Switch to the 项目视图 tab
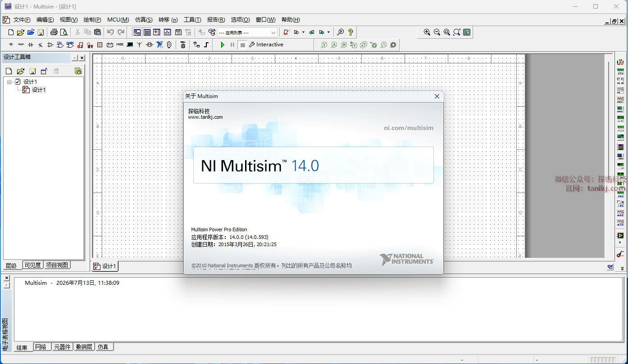 point(57,265)
